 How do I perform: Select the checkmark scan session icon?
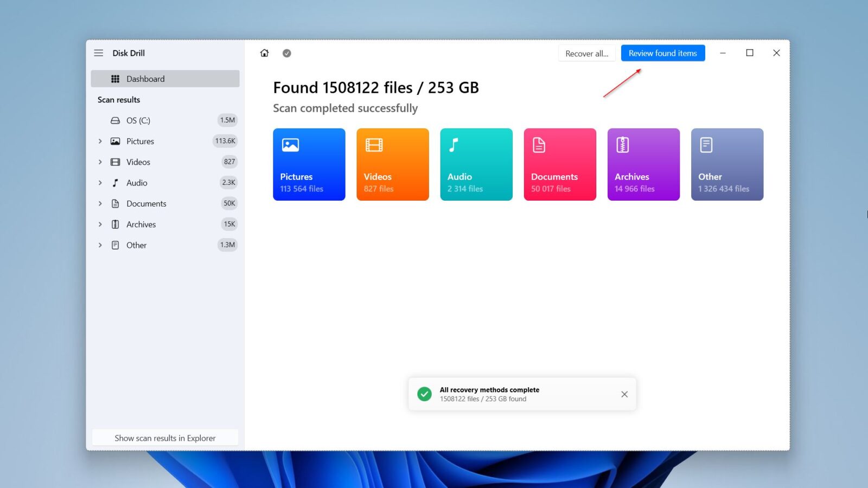pyautogui.click(x=286, y=53)
